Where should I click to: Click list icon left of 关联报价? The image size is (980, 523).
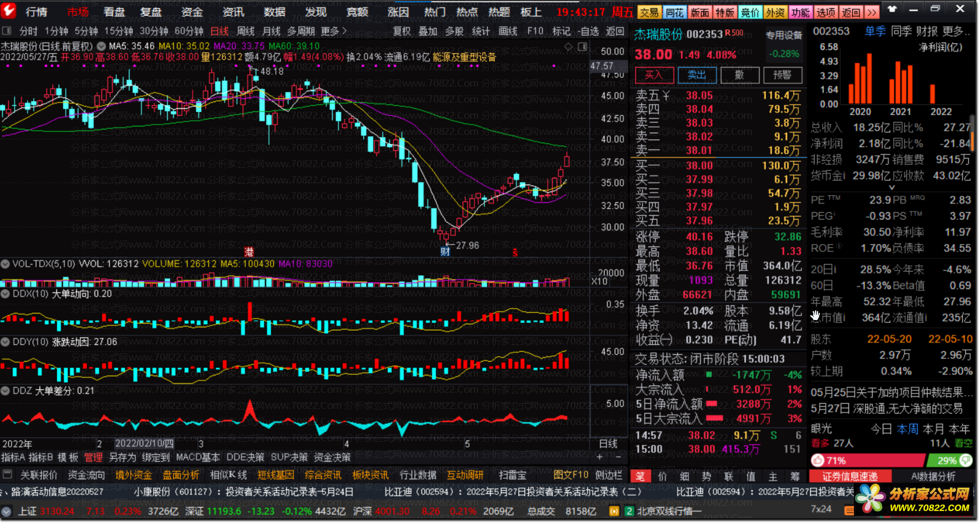click(8, 475)
